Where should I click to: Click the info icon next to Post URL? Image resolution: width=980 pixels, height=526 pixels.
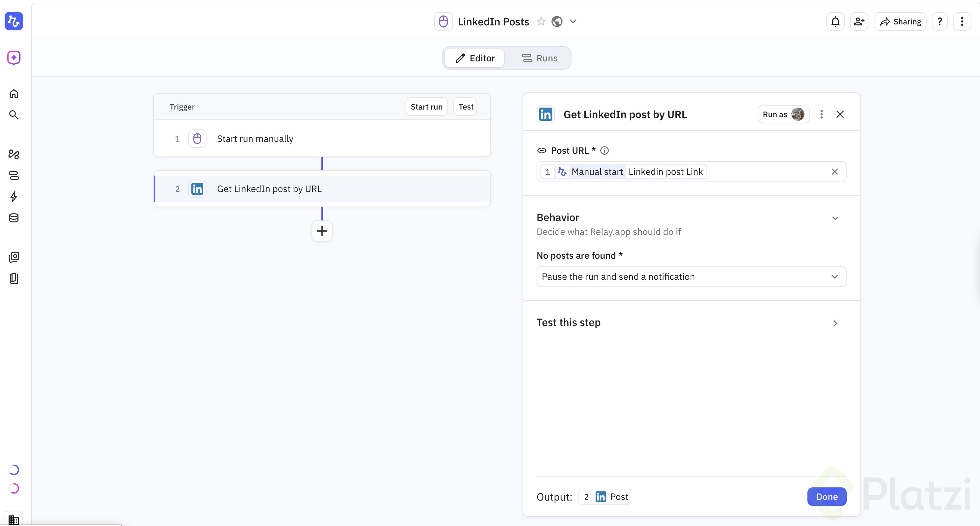(604, 150)
